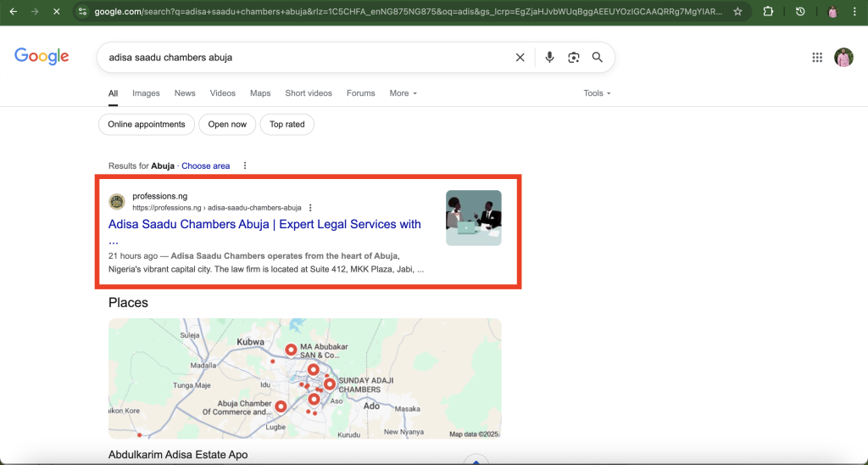Open Chrome profile avatar in toolbar

point(832,11)
